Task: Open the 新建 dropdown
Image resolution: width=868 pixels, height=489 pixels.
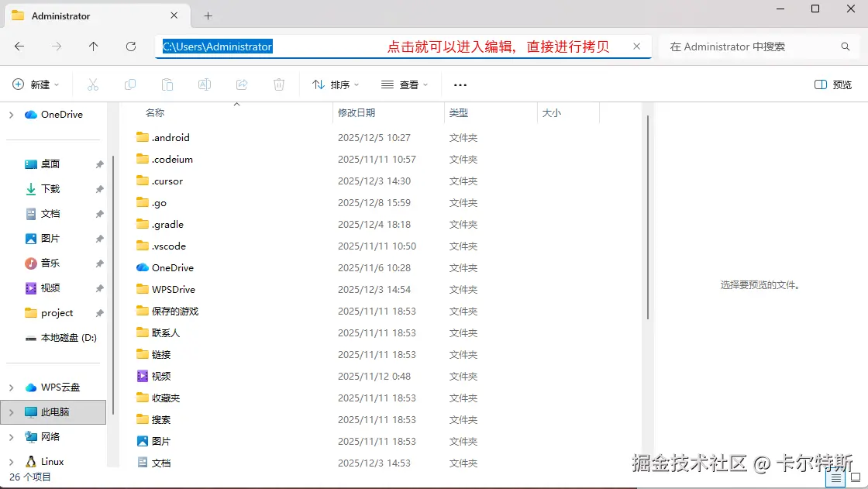Action: pos(36,84)
